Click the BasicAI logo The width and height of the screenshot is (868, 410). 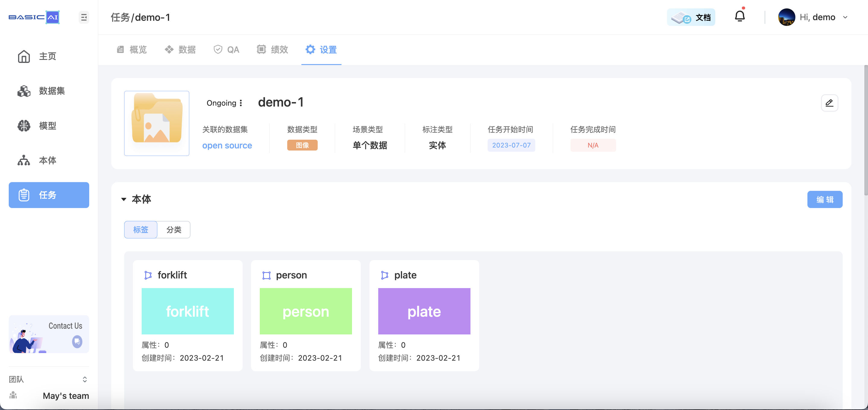click(34, 17)
